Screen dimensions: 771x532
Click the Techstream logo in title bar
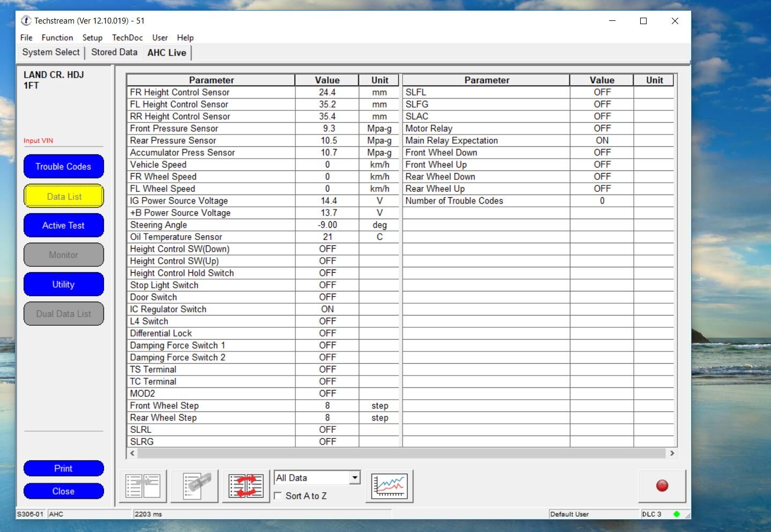(x=26, y=20)
